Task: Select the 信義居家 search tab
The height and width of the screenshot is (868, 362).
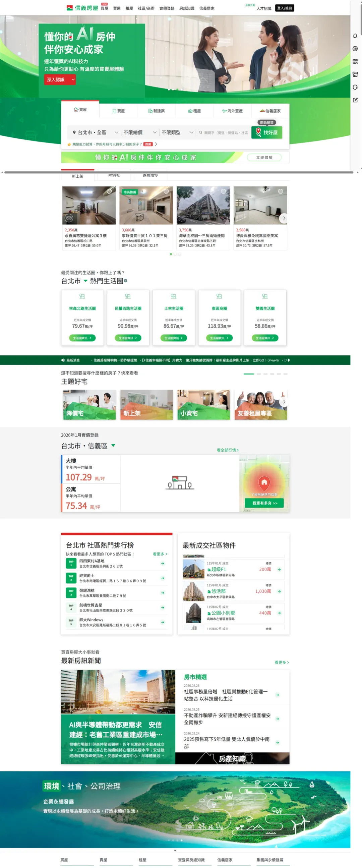Action: click(270, 111)
